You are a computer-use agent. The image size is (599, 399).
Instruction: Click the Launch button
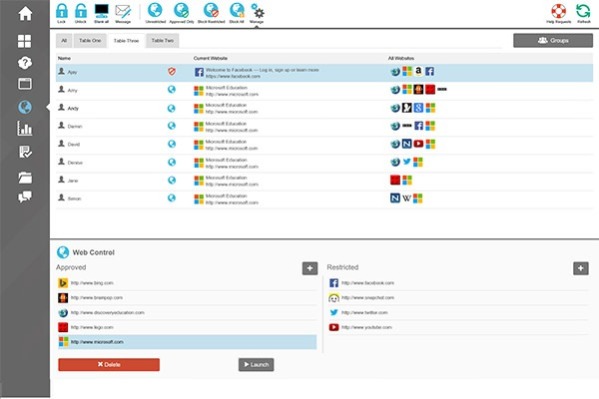pyautogui.click(x=256, y=365)
